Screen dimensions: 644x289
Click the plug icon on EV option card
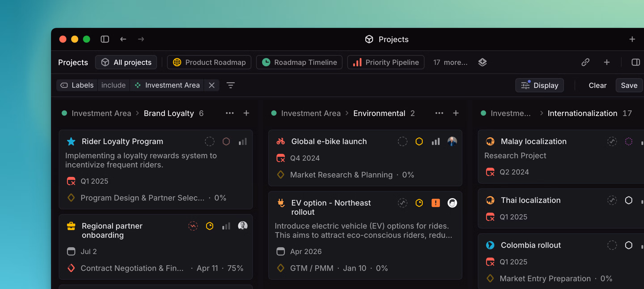[x=281, y=203]
